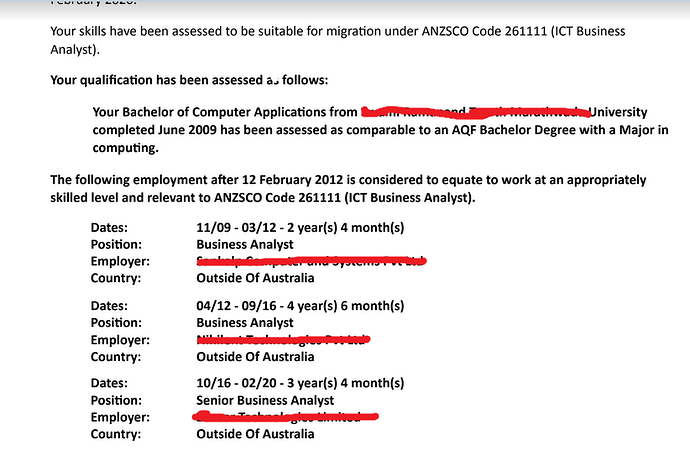Click the first 'Employer:' label
This screenshot has height=451, width=690.
(120, 261)
